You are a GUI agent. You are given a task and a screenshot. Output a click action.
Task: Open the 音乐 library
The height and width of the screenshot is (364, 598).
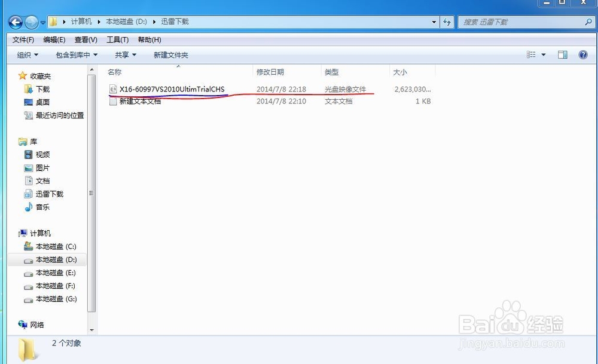42,207
